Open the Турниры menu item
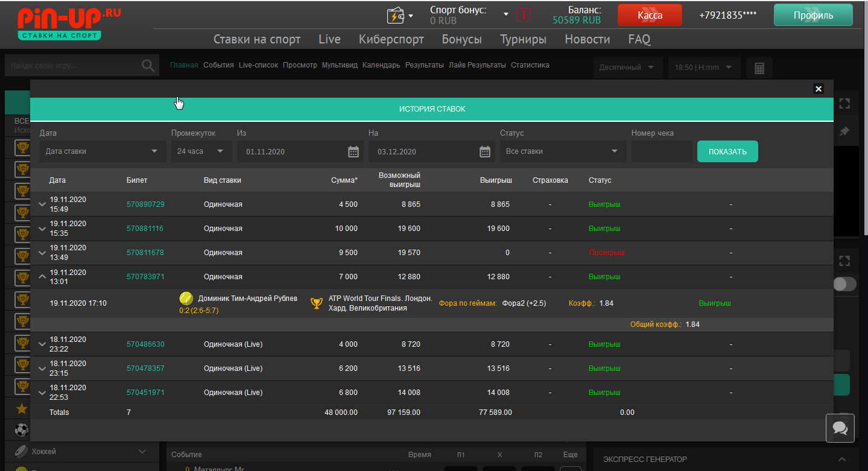Screen dimensions: 868x471 coord(523,39)
